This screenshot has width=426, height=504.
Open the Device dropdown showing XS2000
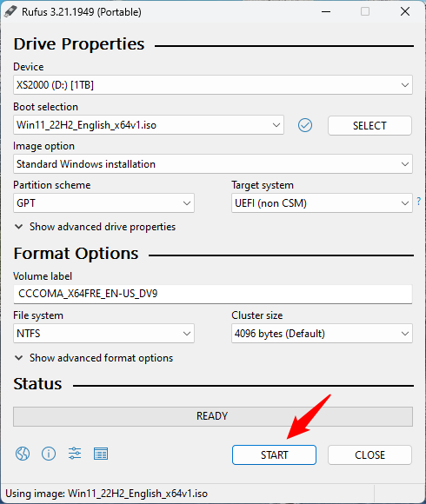tap(213, 85)
